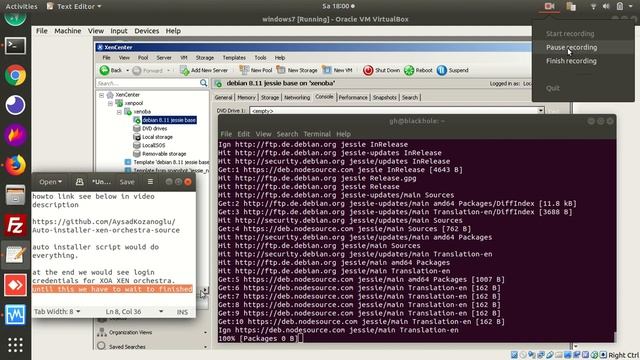Click Save in Text Editor
This screenshot has height=360, width=640.
127,182
